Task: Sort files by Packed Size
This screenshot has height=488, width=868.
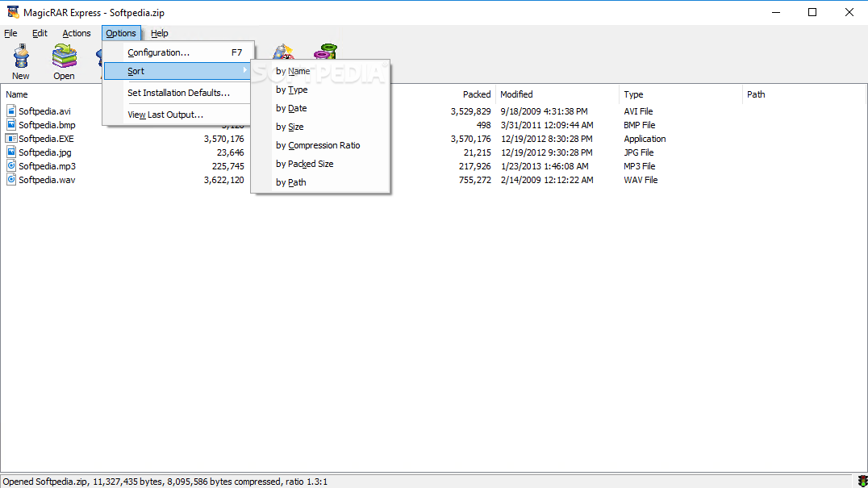Action: pyautogui.click(x=320, y=164)
